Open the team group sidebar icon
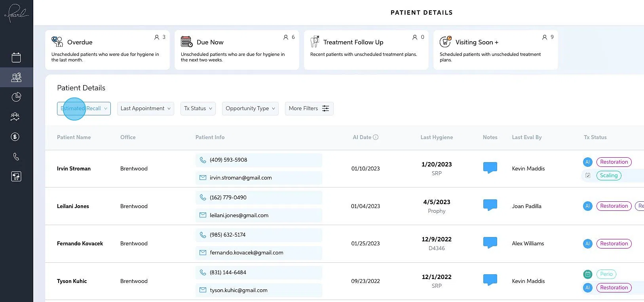The image size is (644, 302). click(x=15, y=117)
